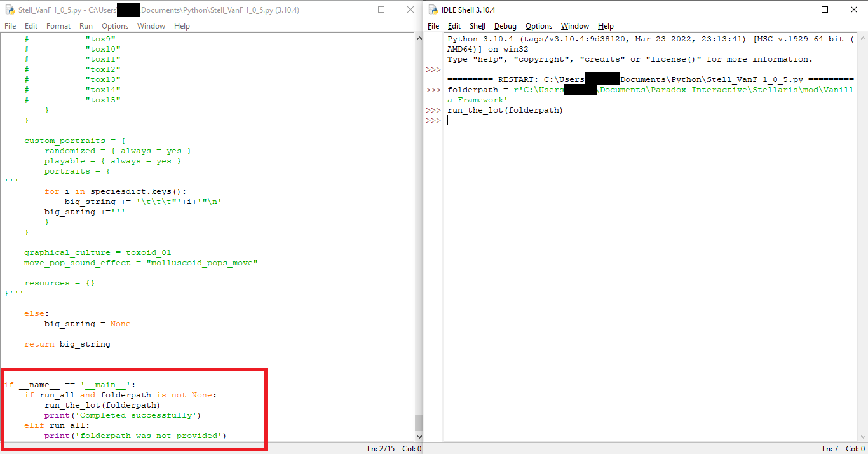Click the editor vertical scrollbar thumb

418,423
